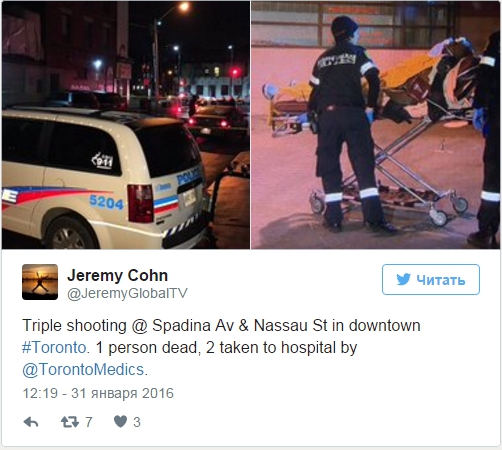Click the Jeremy Cohn display name
Image resolution: width=502 pixels, height=450 pixels.
[117, 276]
